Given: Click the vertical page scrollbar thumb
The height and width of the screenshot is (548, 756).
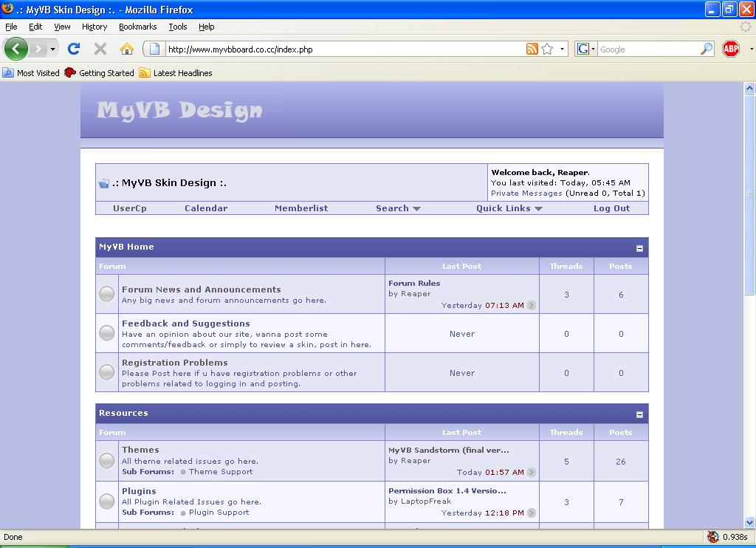Looking at the screenshot, I should point(749,192).
